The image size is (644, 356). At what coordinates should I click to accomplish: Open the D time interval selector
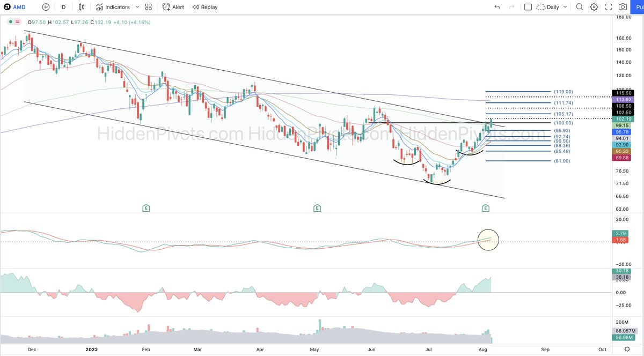pyautogui.click(x=63, y=7)
